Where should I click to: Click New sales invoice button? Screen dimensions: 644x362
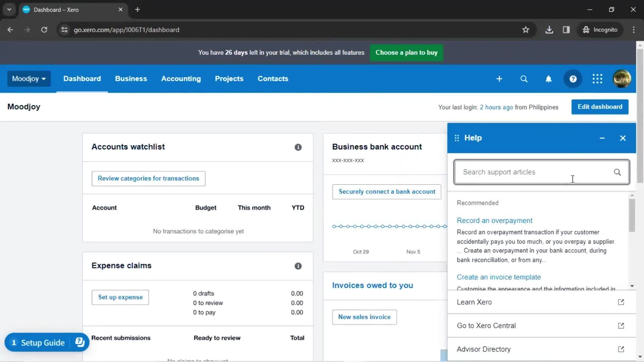point(364,317)
